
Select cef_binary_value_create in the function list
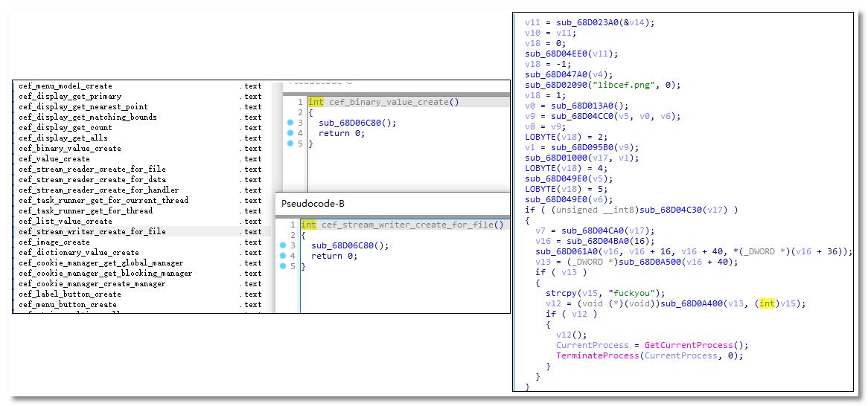click(x=70, y=149)
